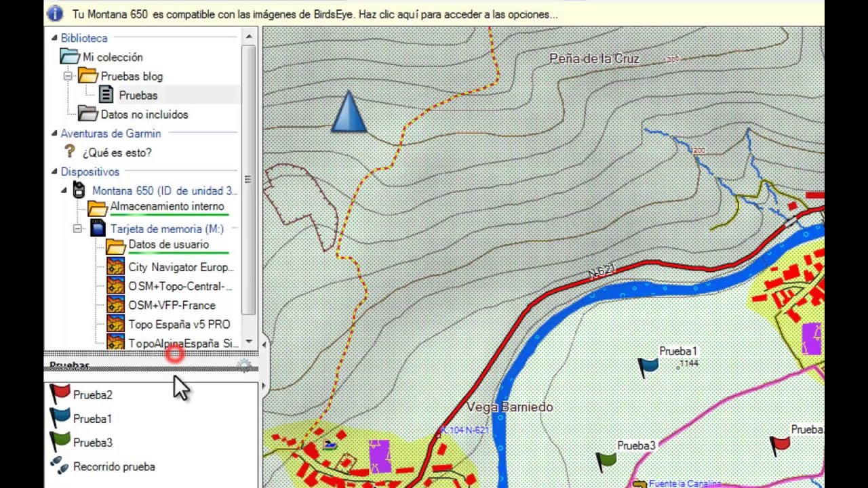Click the library tree scrollbar thumb

pyautogui.click(x=249, y=180)
